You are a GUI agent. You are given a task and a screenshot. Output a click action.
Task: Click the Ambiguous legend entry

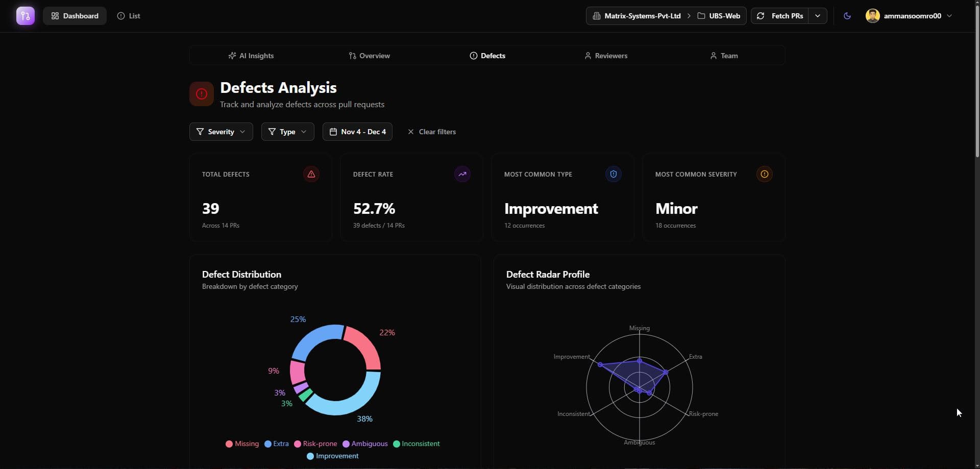pos(365,444)
